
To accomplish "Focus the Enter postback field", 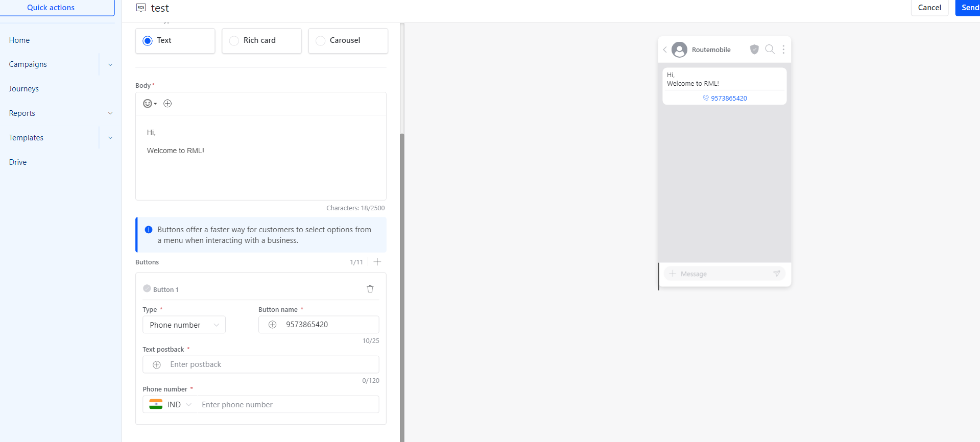I will point(261,364).
